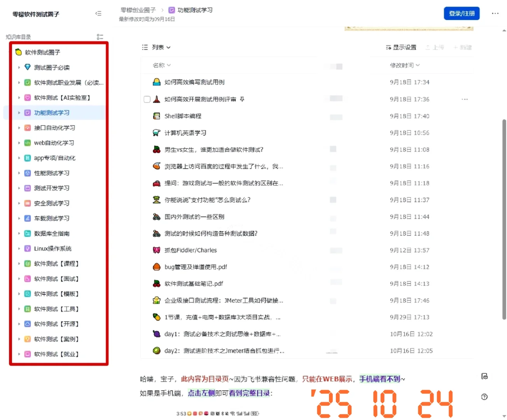Select the diamond icon for 测试圈子必读

[27, 67]
